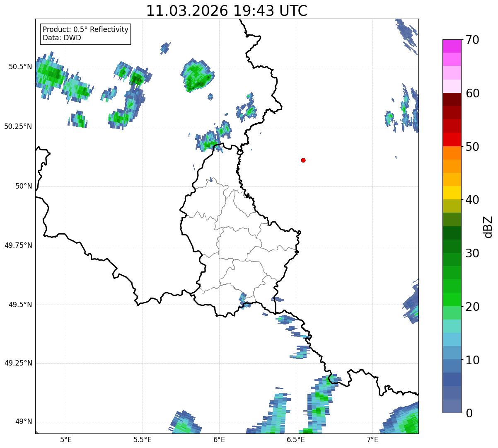Click the "5°E" longitude label

point(66,440)
